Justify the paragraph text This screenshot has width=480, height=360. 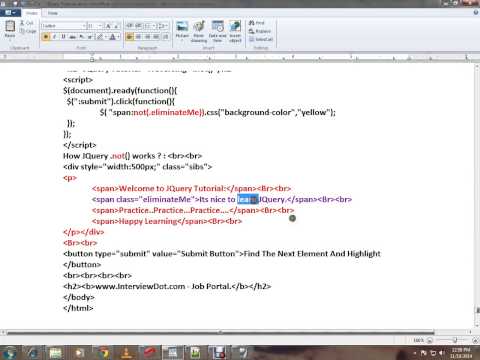coord(156,37)
